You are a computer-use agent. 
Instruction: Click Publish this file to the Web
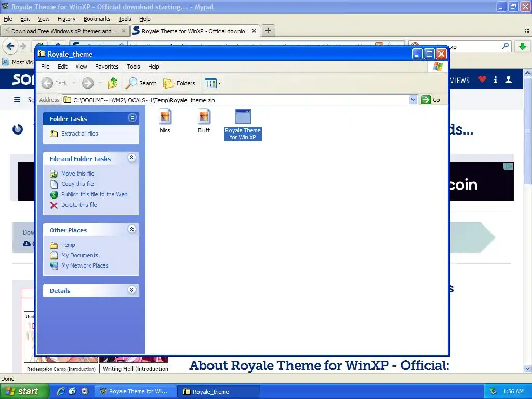coord(95,194)
